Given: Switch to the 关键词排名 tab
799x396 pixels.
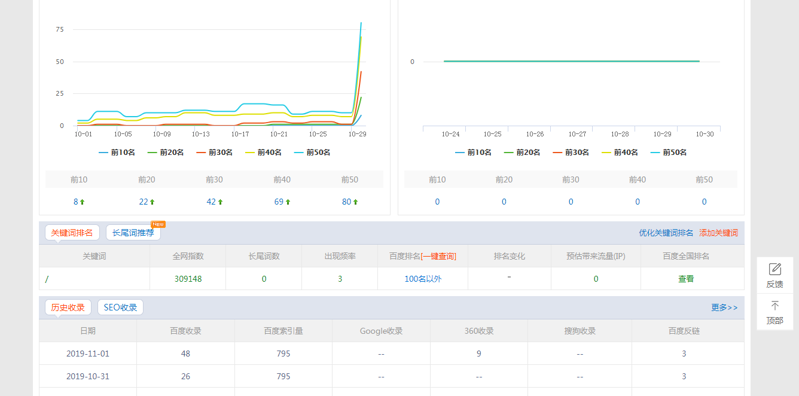Looking at the screenshot, I should 72,232.
